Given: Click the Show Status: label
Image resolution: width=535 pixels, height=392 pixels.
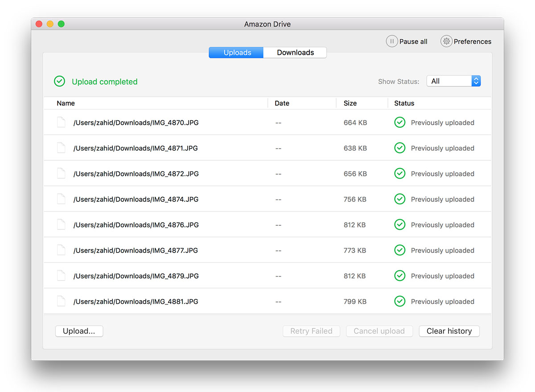Looking at the screenshot, I should (x=399, y=82).
